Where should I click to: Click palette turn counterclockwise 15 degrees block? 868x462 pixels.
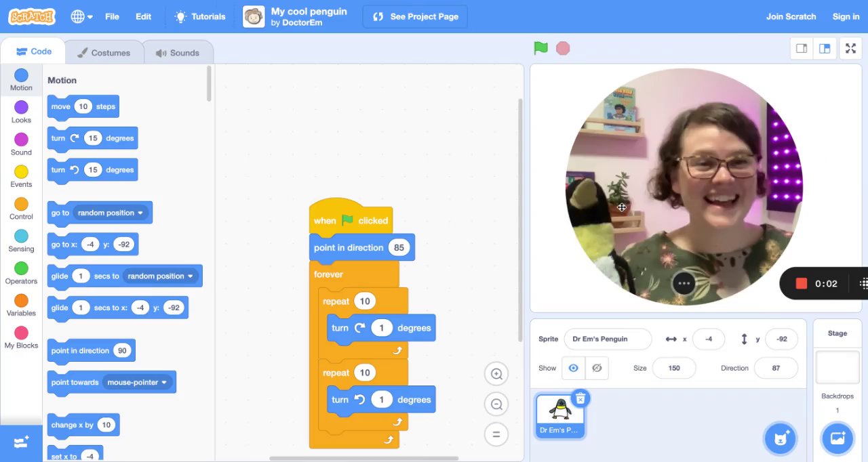[92, 170]
